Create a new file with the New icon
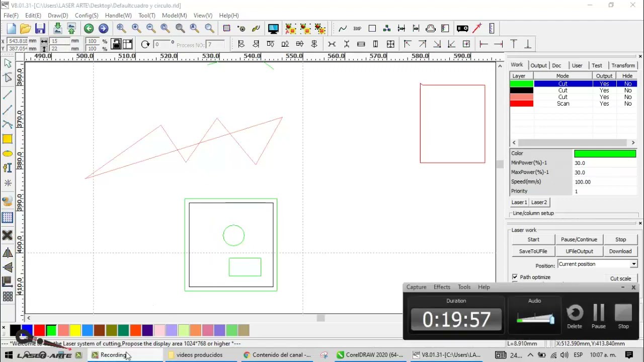Image resolution: width=644 pixels, height=362 pixels. point(12,29)
